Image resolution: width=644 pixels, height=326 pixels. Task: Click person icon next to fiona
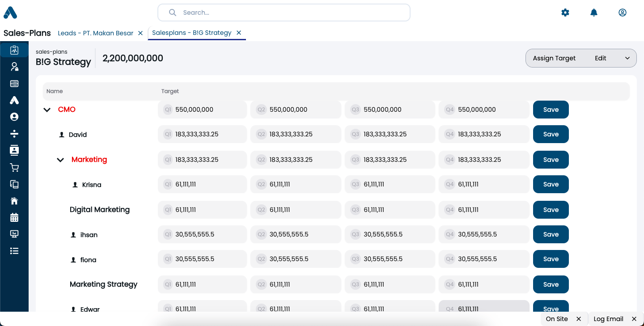73,260
